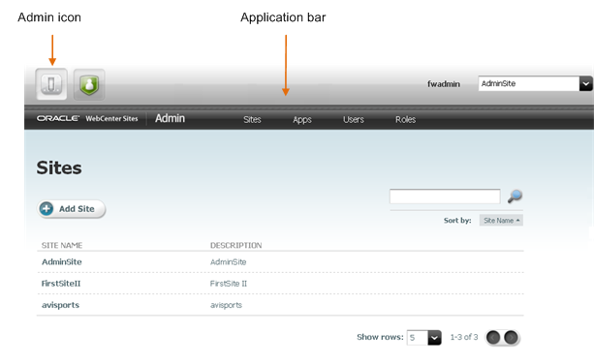594x364 pixels.
Task: Click the 'AdminSite' description text
Action: [x=228, y=261]
